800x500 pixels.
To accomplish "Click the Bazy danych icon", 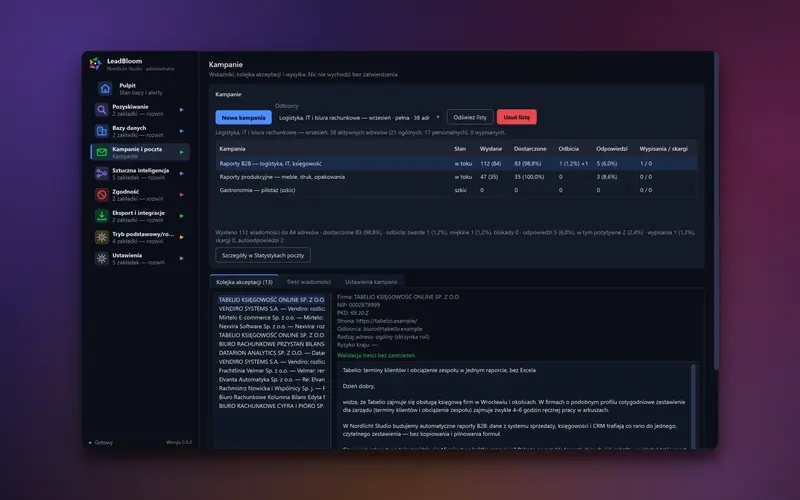I will [102, 131].
